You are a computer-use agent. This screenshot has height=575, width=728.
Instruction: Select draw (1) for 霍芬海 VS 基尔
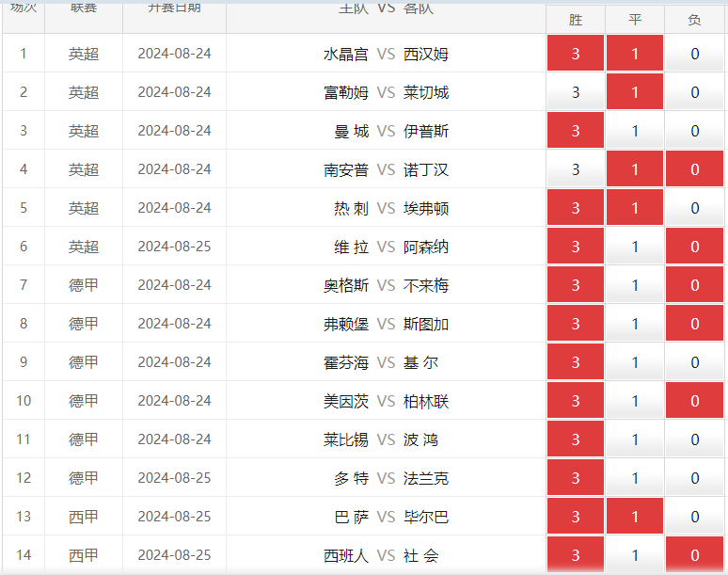635,361
